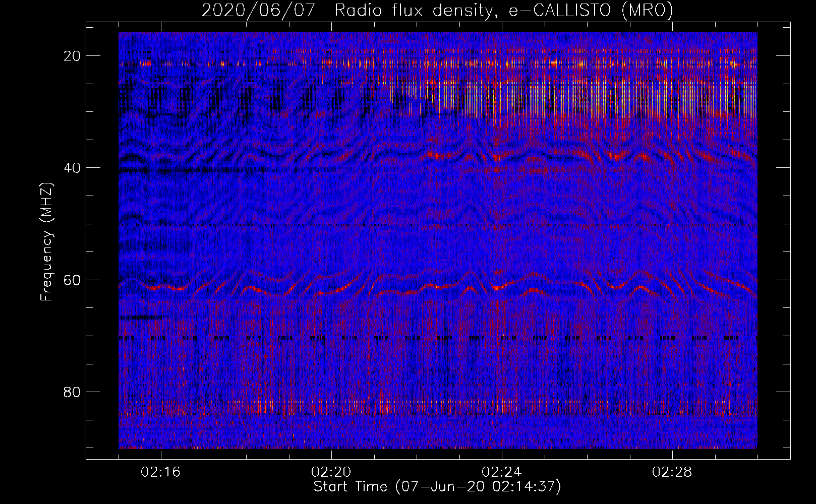Click the time tick label '02:20'
This screenshot has width=816, height=504.
coord(331,472)
